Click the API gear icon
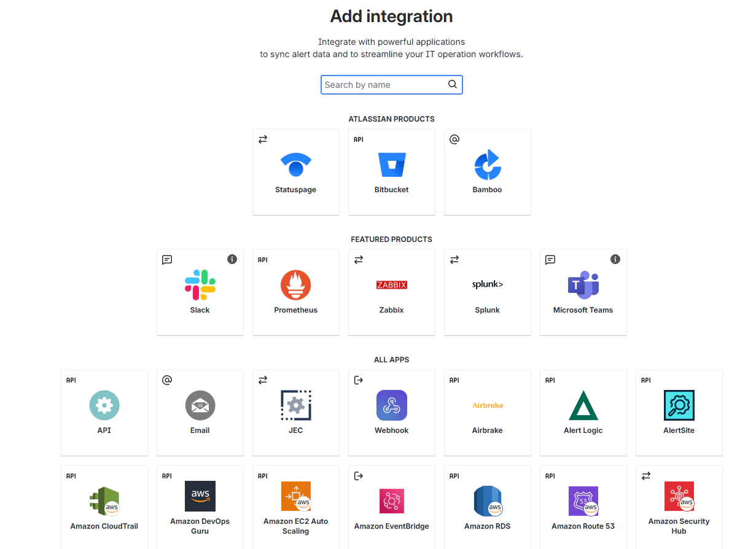Image resolution: width=756 pixels, height=549 pixels. coord(104,405)
